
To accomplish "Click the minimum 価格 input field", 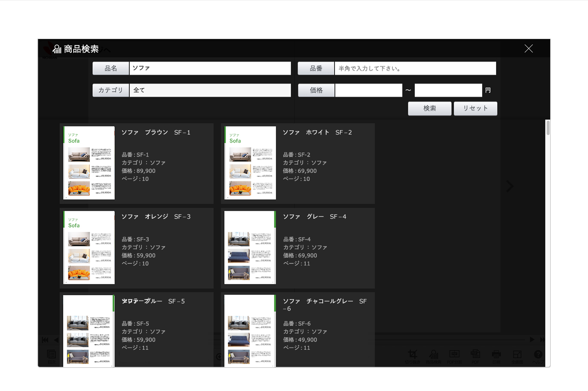I will 368,90.
